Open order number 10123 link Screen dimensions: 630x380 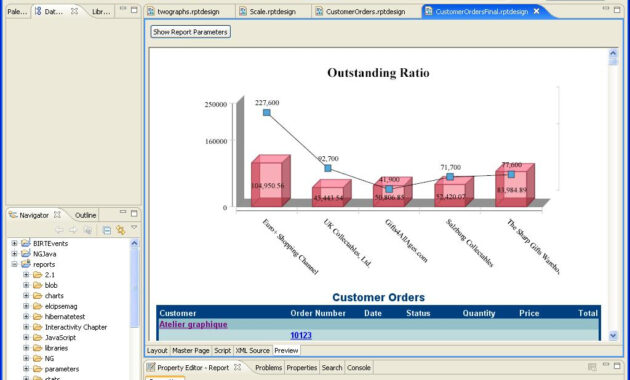click(x=301, y=335)
